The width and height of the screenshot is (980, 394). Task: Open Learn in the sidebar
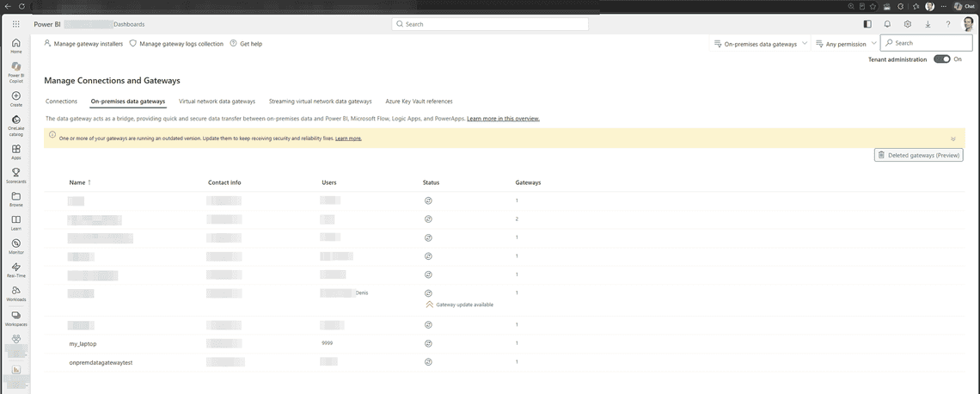pos(15,223)
